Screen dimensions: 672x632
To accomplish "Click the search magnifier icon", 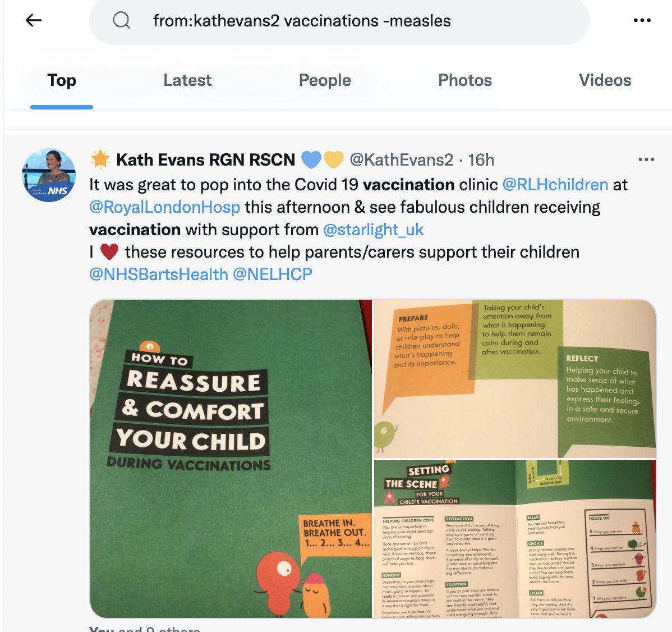I will click(121, 20).
